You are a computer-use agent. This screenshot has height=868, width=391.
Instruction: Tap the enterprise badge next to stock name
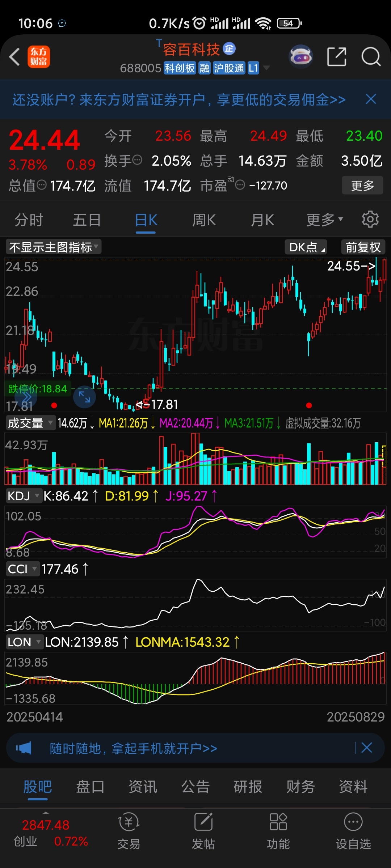[229, 48]
